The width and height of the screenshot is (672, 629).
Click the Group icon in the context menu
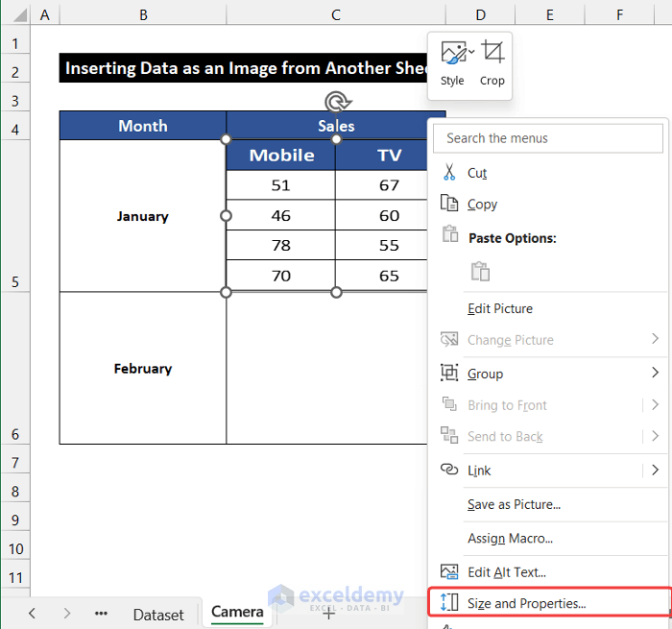(449, 373)
